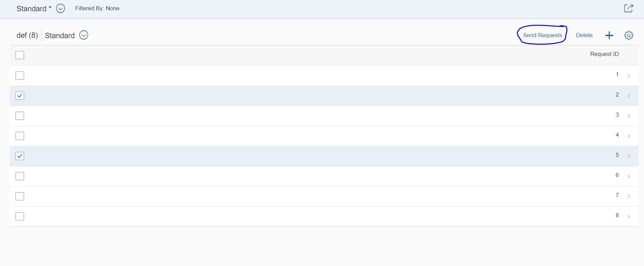Deselect the checkbox for Request ID 2
The width and height of the screenshot is (644, 266).
pyautogui.click(x=20, y=95)
